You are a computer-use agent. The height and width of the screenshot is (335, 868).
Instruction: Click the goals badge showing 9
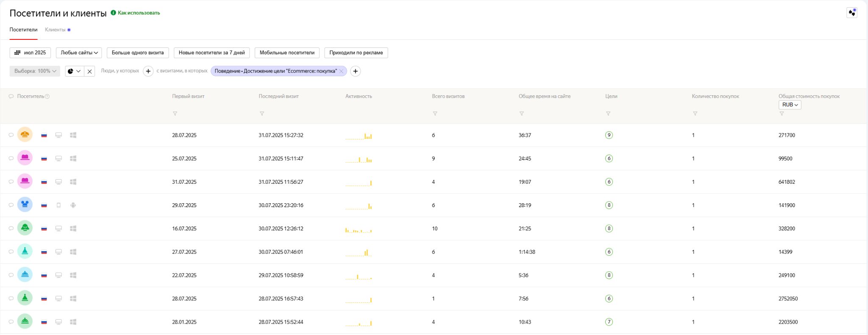click(609, 135)
